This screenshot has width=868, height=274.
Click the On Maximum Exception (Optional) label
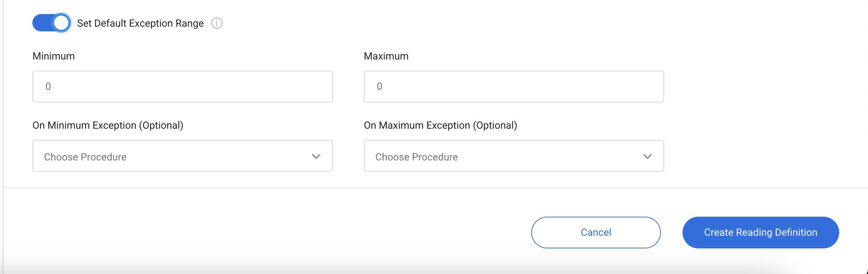click(x=440, y=125)
